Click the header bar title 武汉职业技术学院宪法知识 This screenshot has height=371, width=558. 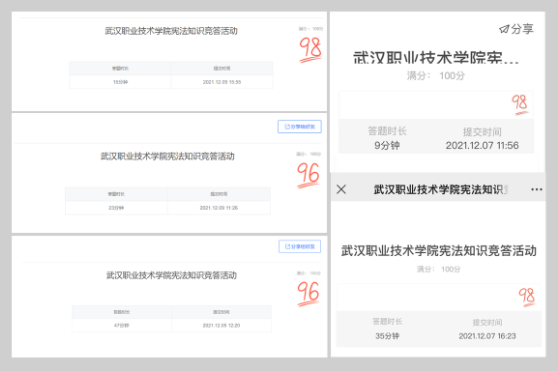coord(440,190)
